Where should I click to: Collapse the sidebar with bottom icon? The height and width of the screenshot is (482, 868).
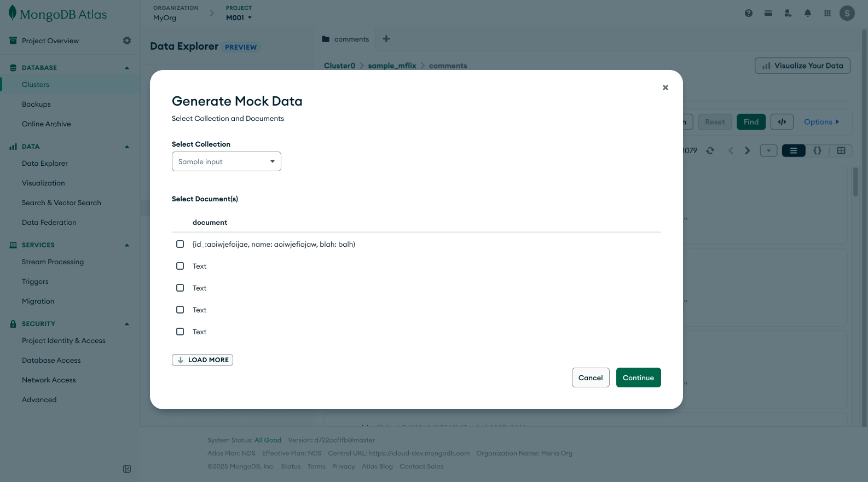(127, 469)
